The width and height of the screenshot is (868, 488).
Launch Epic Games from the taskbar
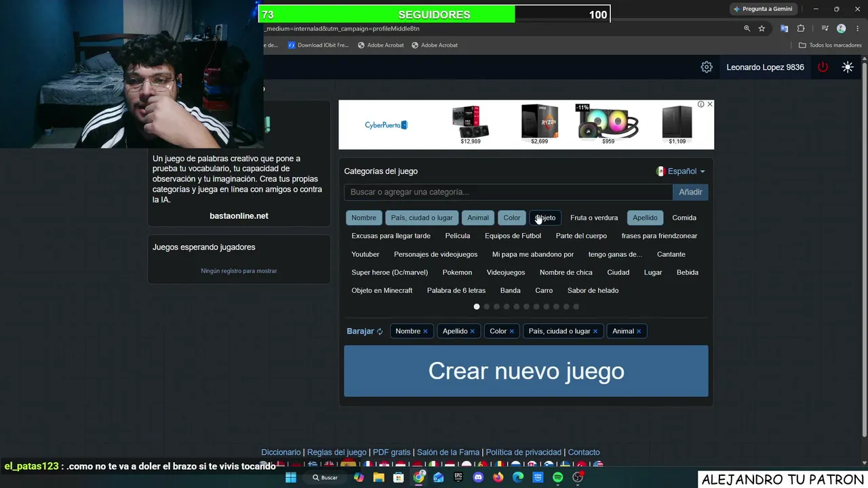point(458,477)
